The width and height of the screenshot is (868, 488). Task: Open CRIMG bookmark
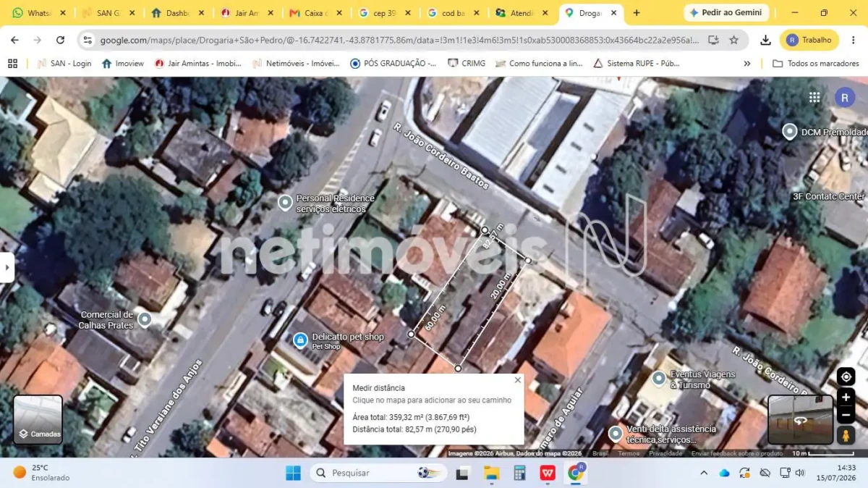pos(465,64)
